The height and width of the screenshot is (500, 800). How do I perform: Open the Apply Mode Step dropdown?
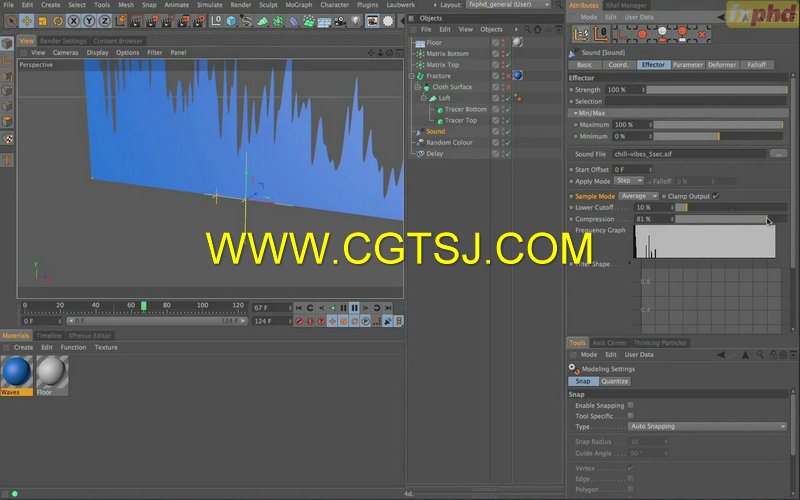629,181
